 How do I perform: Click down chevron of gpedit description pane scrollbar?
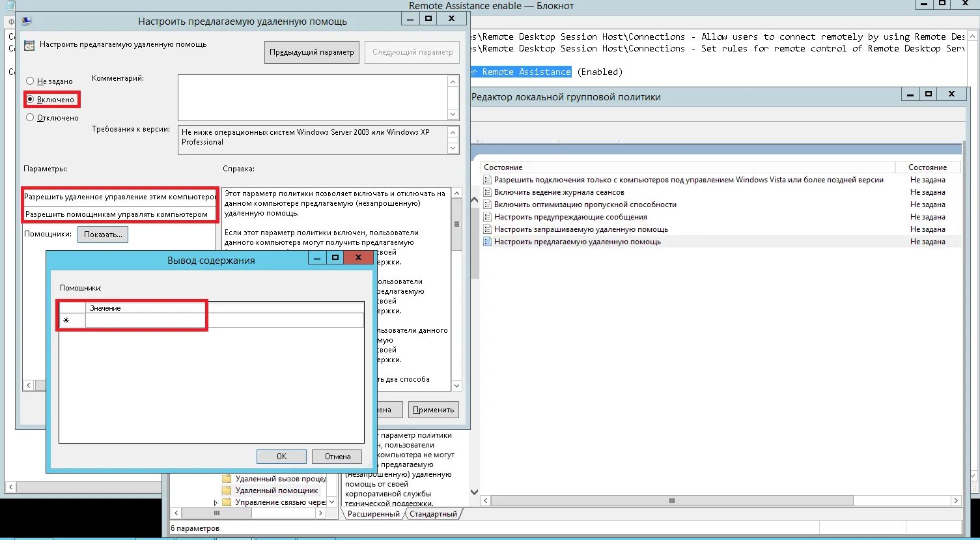click(x=474, y=492)
